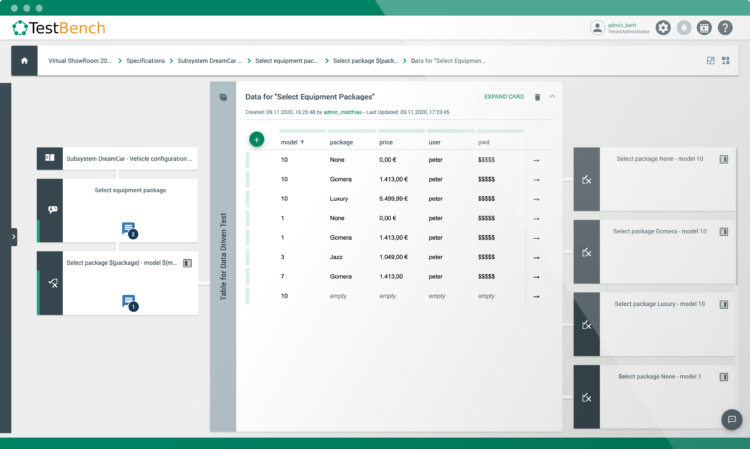Click document icon on Select package Luxury - model 10
The image size is (750, 449).
point(724,305)
